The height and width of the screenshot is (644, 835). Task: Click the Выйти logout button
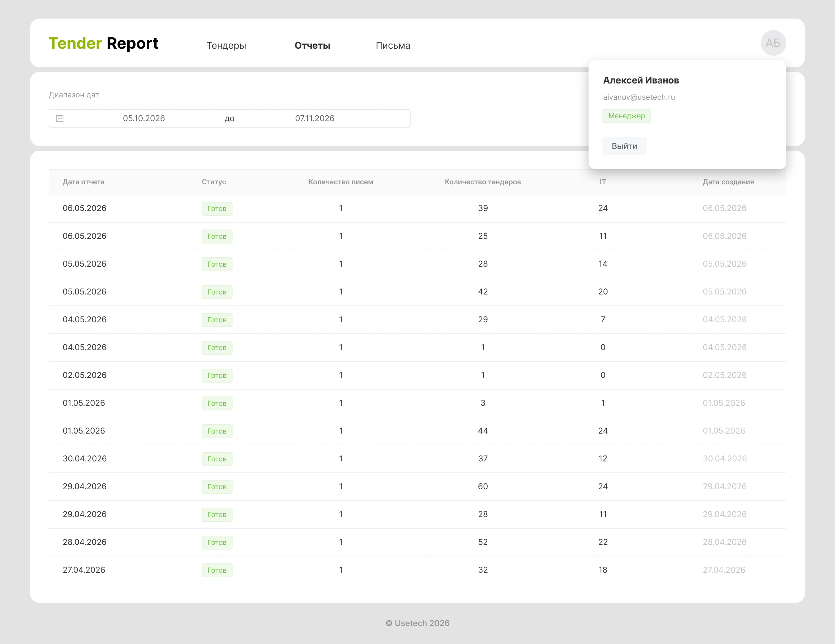point(624,146)
